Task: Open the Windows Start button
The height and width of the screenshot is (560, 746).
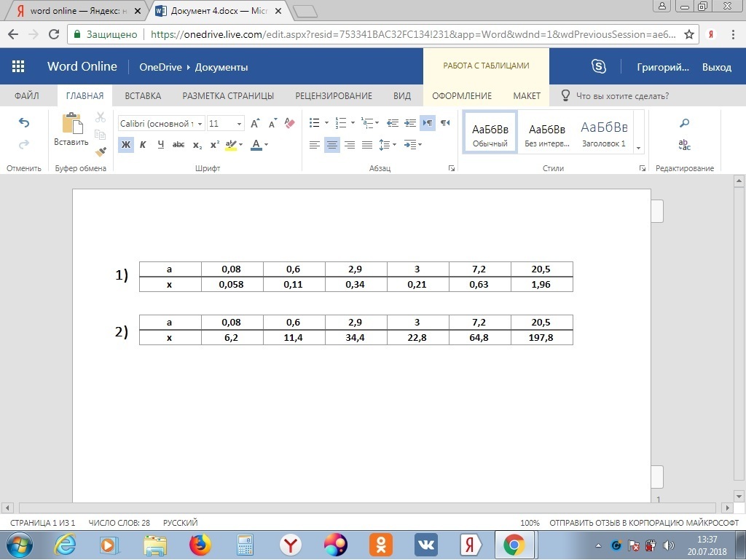Action: click(x=20, y=545)
